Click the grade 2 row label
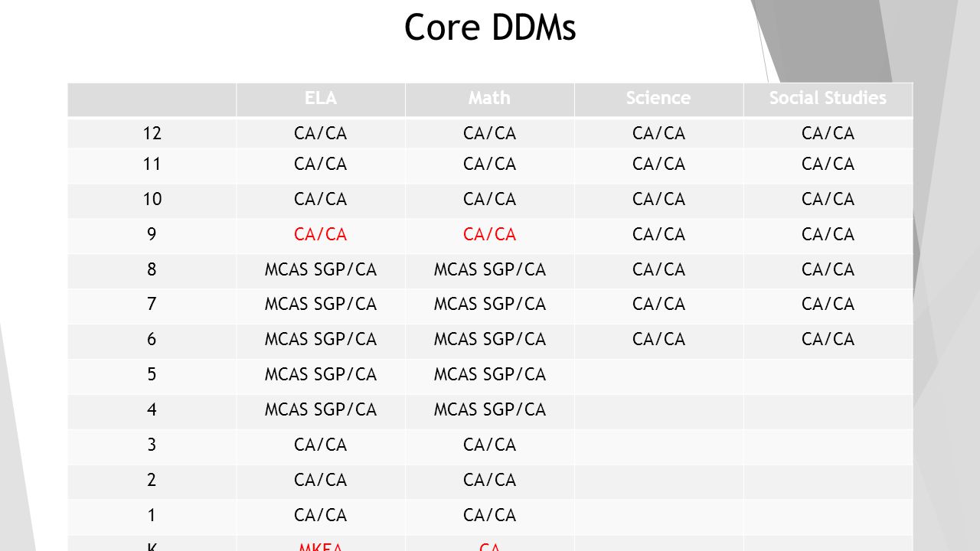 click(x=152, y=481)
